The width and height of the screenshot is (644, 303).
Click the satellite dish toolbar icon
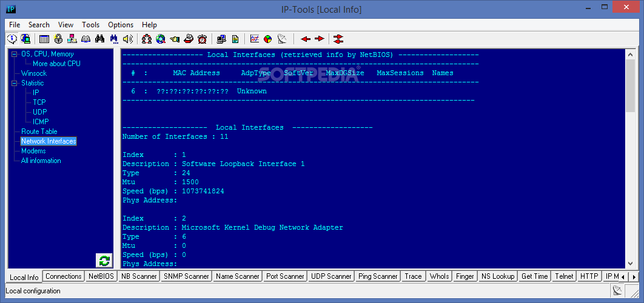282,39
